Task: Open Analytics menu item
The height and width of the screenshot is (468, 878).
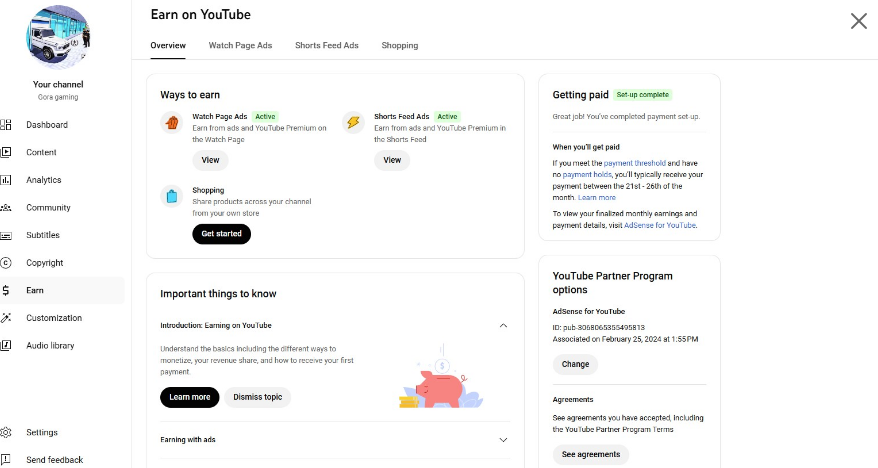Action: (x=44, y=180)
